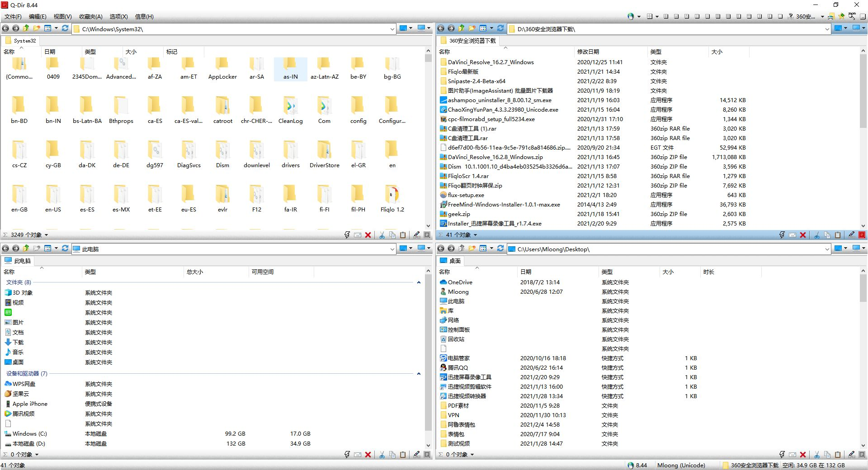Click delete red X in the System32 pane
Image resolution: width=868 pixels, height=470 pixels.
coord(368,235)
